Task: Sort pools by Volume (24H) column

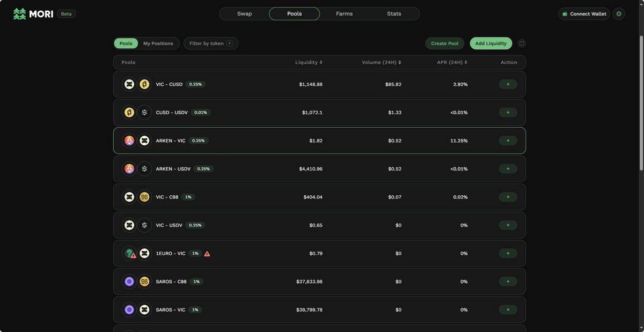Action: 382,62
